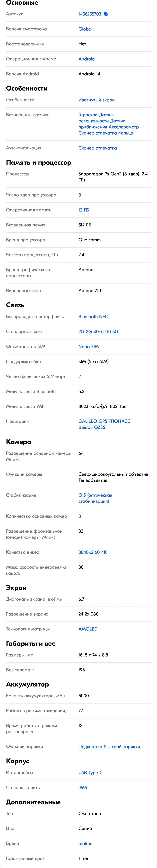
Task: Open the 12 ГБ RAM link
Action: click(x=83, y=210)
